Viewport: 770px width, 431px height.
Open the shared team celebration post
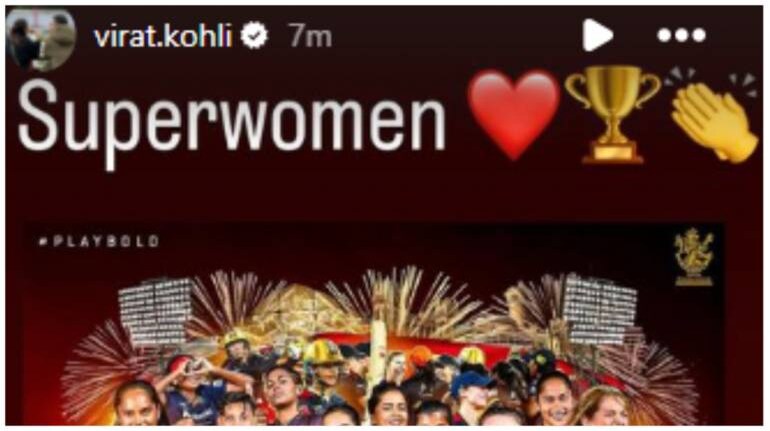(x=375, y=324)
